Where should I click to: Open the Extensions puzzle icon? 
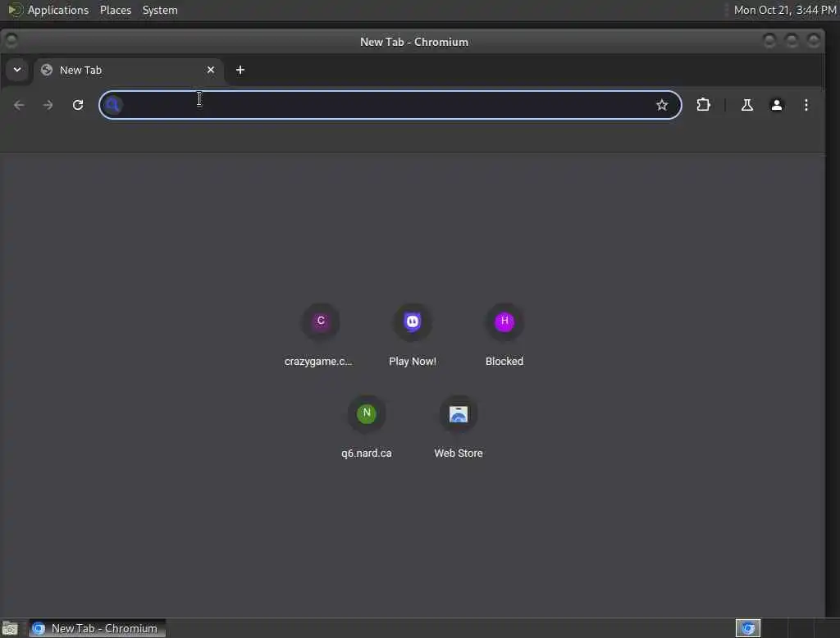[x=703, y=105]
